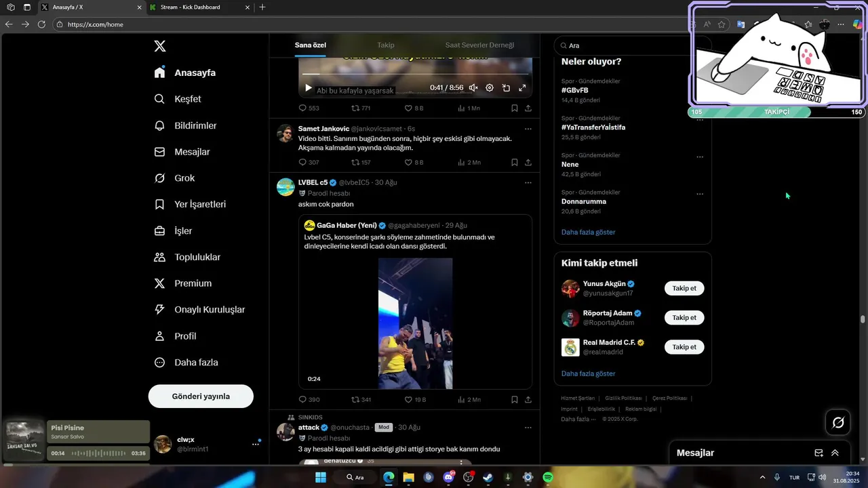This screenshot has width=868, height=488.
Task: Follow Real Madrid C.F.
Action: 684,346
